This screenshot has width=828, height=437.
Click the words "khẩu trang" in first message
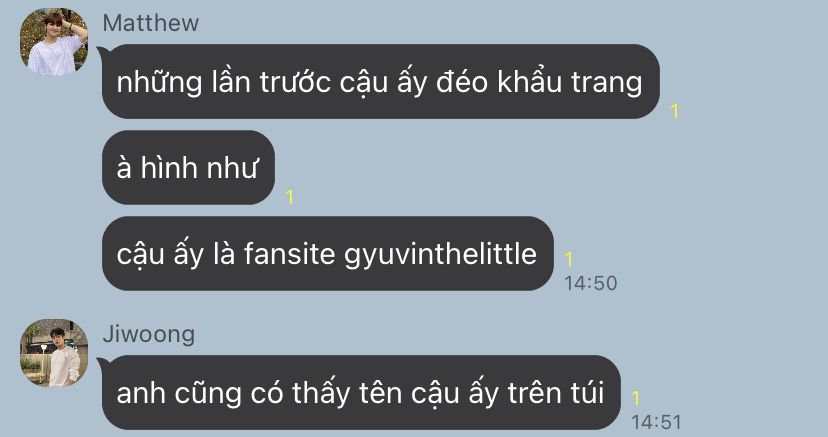(x=570, y=83)
